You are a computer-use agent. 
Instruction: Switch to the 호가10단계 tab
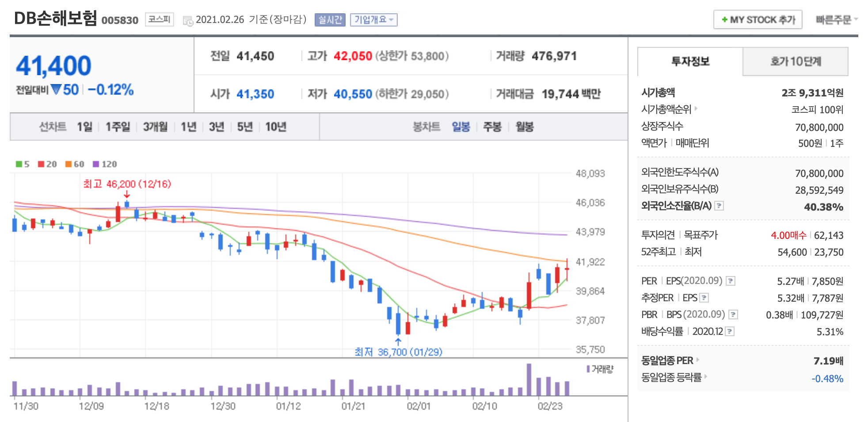pyautogui.click(x=796, y=61)
